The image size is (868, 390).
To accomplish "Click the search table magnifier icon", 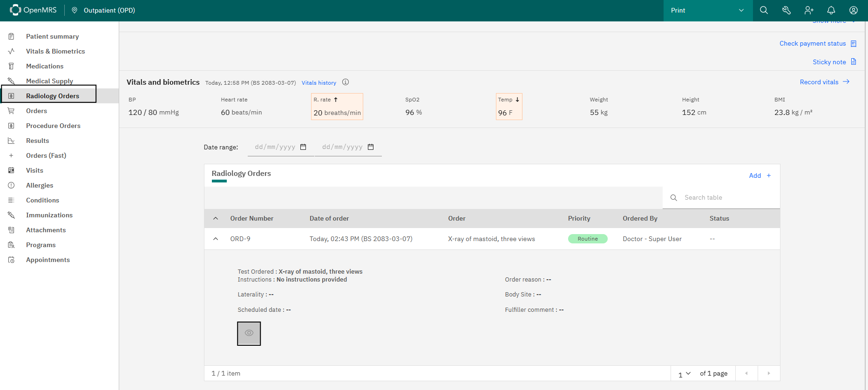I will tap(673, 198).
